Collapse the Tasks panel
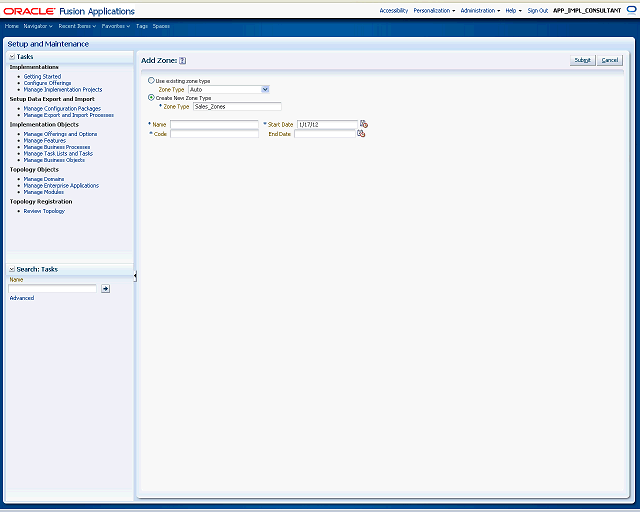The width and height of the screenshot is (640, 512). pos(12,57)
